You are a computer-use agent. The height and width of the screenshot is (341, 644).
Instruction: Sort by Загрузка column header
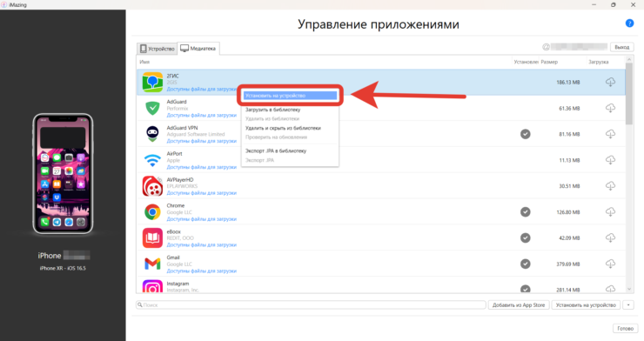599,62
